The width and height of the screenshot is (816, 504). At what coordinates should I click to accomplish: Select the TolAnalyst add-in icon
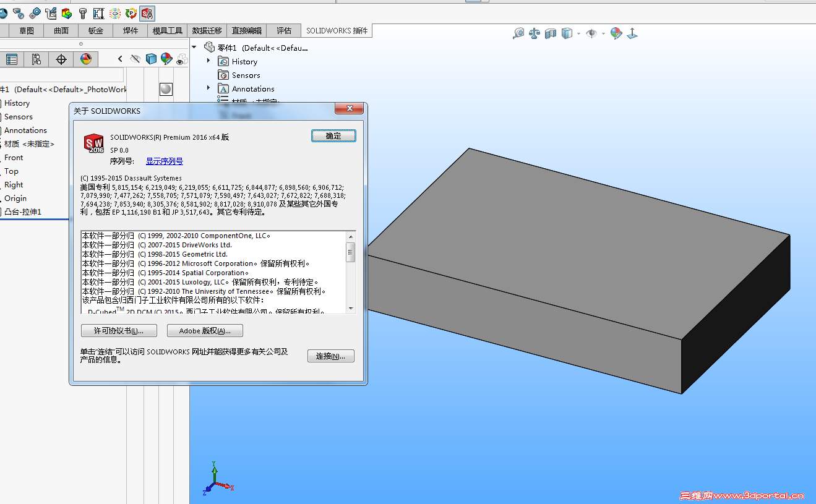pyautogui.click(x=99, y=14)
